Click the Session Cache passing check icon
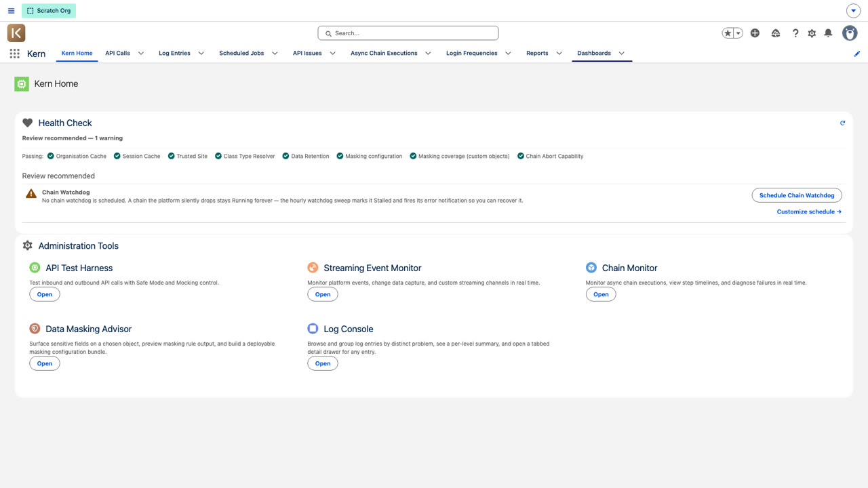This screenshot has height=488, width=868. 117,156
